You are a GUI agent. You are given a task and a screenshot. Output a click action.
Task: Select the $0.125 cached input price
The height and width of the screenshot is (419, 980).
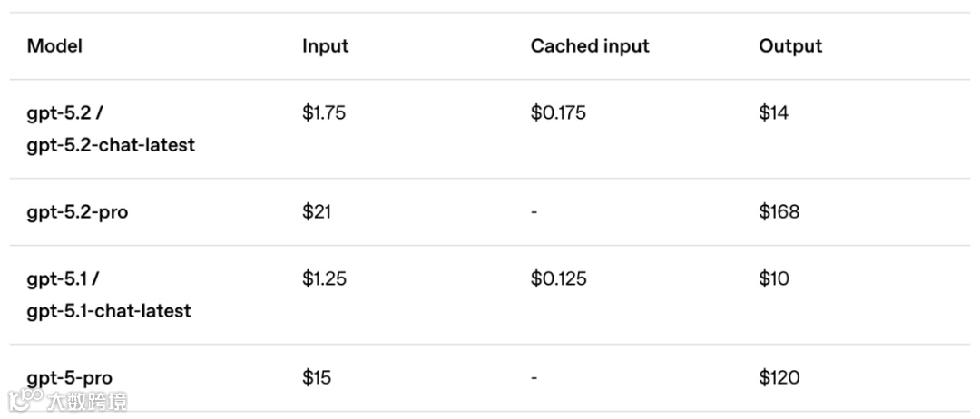[558, 278]
